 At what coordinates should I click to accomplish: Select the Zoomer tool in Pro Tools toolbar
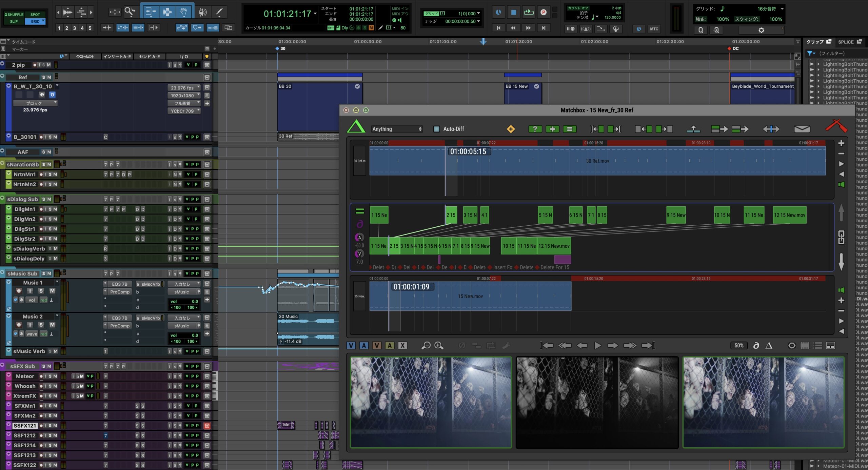(x=130, y=12)
